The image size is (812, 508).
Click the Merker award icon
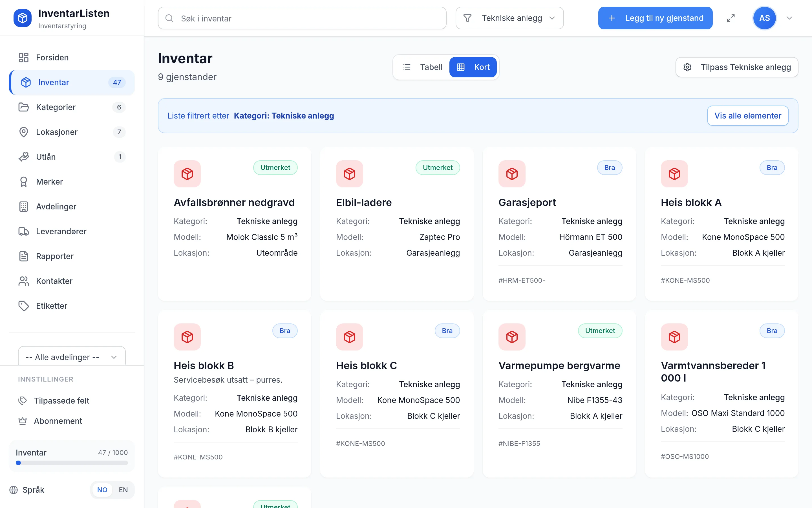(x=23, y=182)
